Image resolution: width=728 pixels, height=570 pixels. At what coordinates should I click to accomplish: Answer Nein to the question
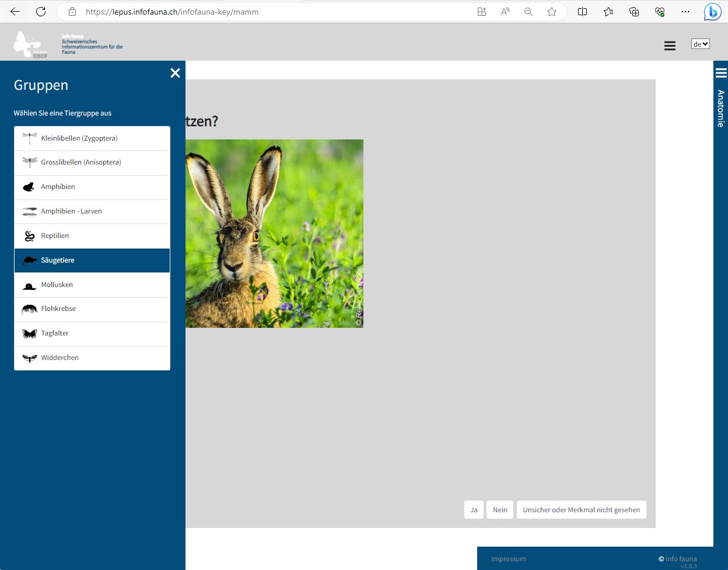[x=500, y=510]
